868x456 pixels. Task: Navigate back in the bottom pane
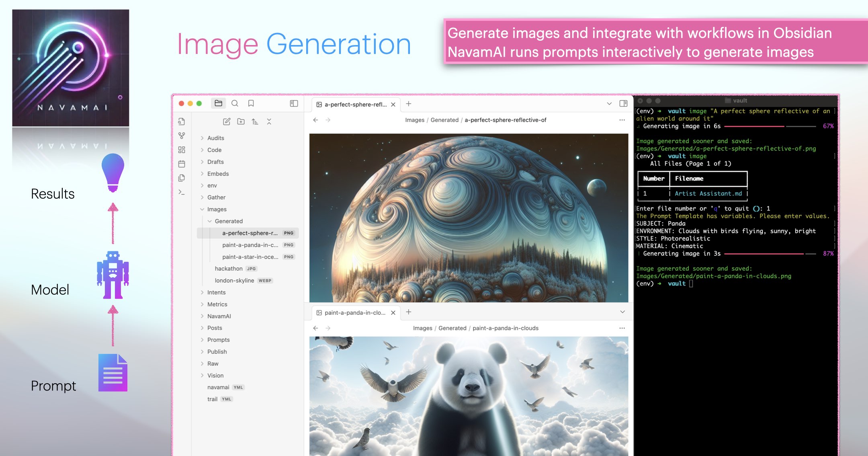tap(315, 328)
